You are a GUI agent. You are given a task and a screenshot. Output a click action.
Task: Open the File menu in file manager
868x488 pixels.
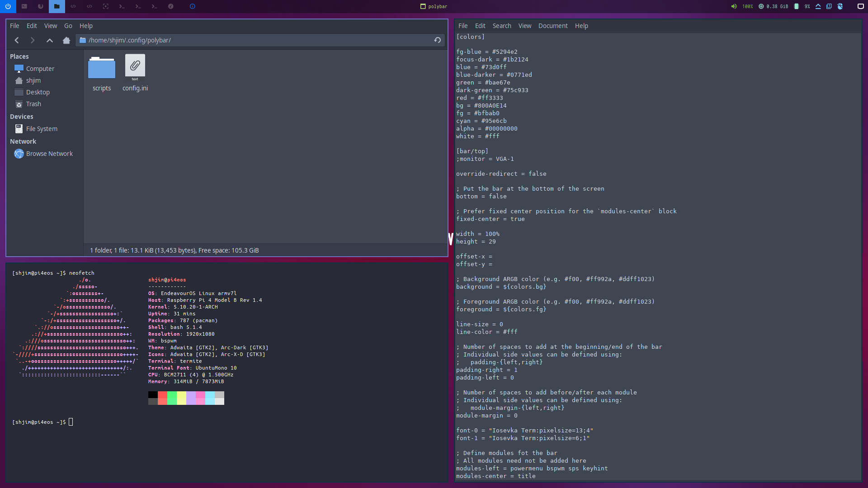[x=14, y=25]
